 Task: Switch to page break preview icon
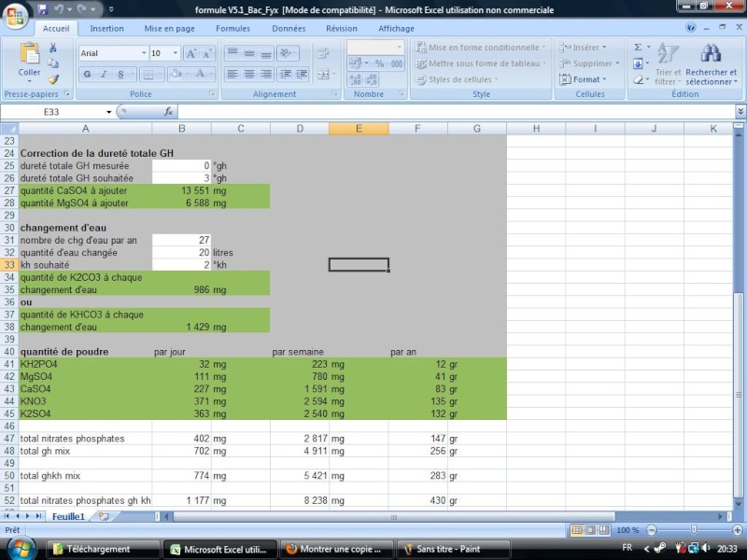603,530
